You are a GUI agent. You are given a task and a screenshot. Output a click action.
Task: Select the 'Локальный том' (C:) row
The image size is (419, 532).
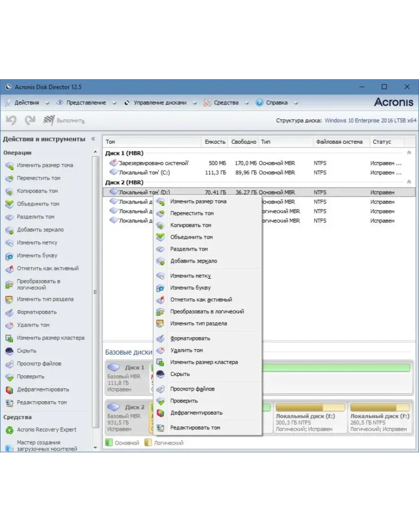click(x=144, y=173)
